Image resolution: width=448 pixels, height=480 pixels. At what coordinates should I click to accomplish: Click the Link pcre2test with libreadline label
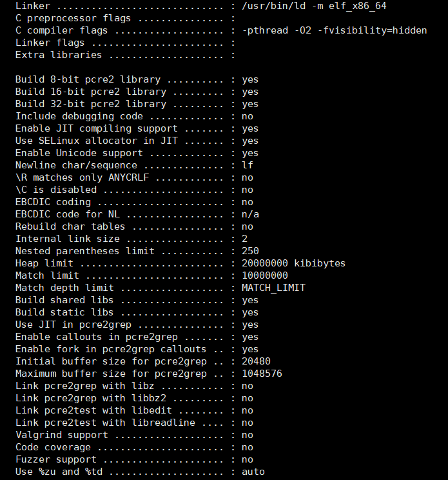coord(106,423)
